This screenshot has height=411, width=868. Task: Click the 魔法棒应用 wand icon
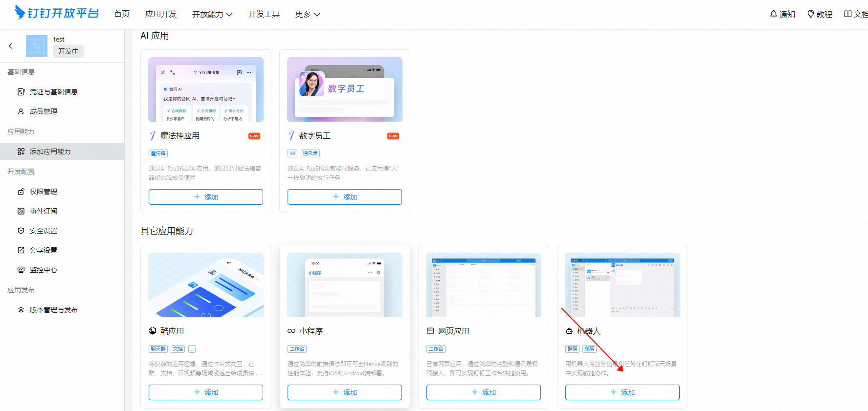153,135
